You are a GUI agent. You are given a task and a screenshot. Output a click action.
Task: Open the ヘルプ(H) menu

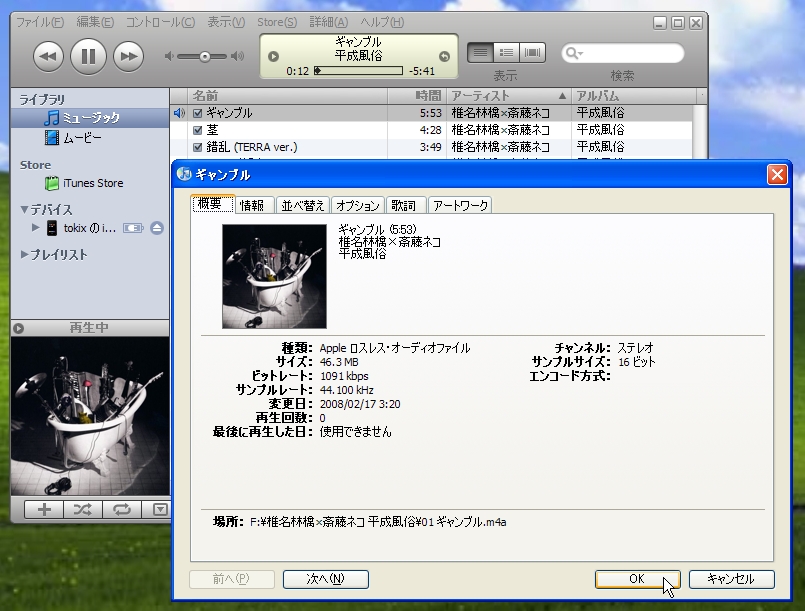382,22
